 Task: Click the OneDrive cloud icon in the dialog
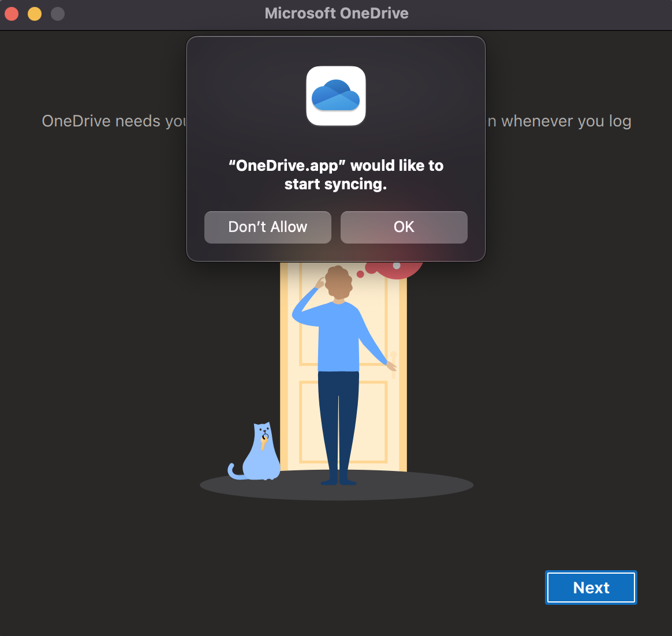tap(336, 96)
